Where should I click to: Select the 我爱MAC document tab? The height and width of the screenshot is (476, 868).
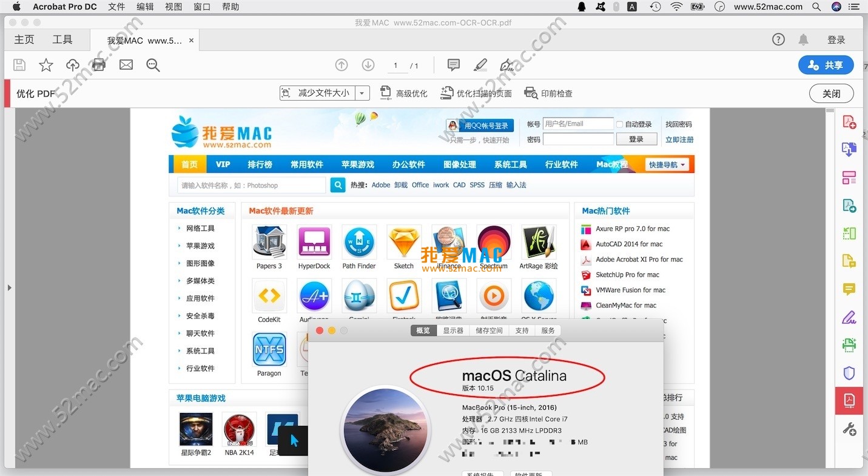[x=144, y=41]
